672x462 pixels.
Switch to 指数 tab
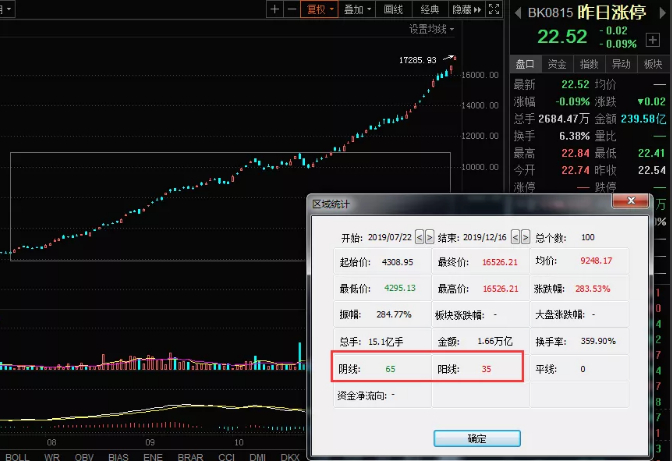click(x=589, y=64)
